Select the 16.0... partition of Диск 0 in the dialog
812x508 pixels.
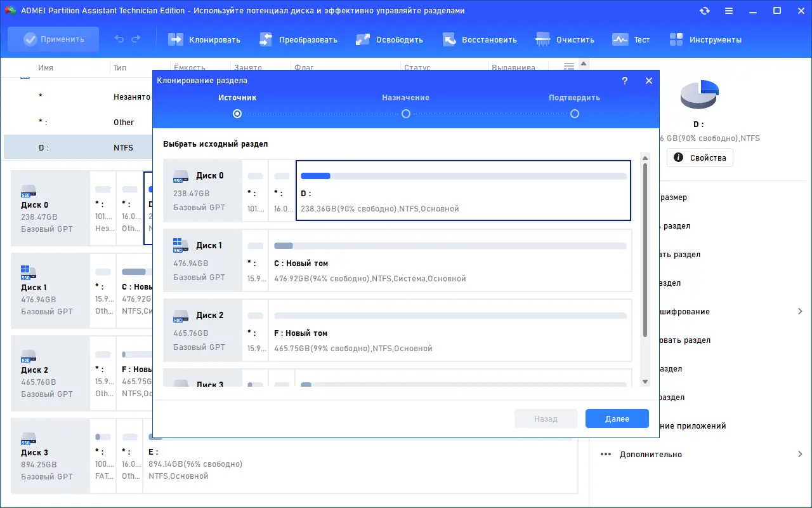coord(282,190)
